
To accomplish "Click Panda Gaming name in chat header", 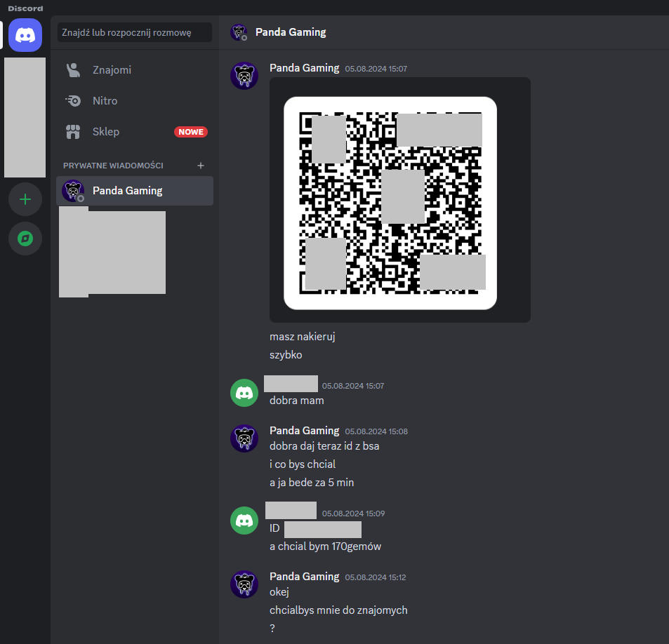I will click(291, 32).
